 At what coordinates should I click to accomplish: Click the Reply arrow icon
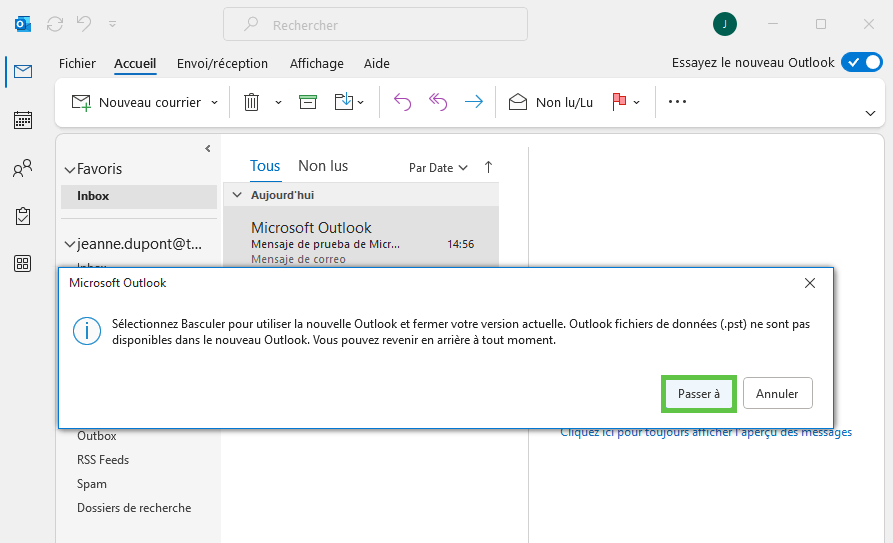click(402, 102)
